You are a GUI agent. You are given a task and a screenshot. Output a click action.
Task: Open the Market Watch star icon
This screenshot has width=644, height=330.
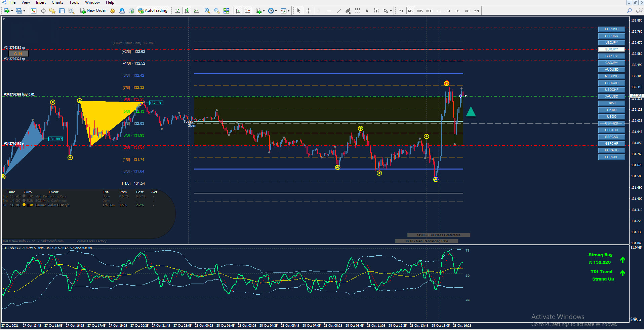coord(52,11)
